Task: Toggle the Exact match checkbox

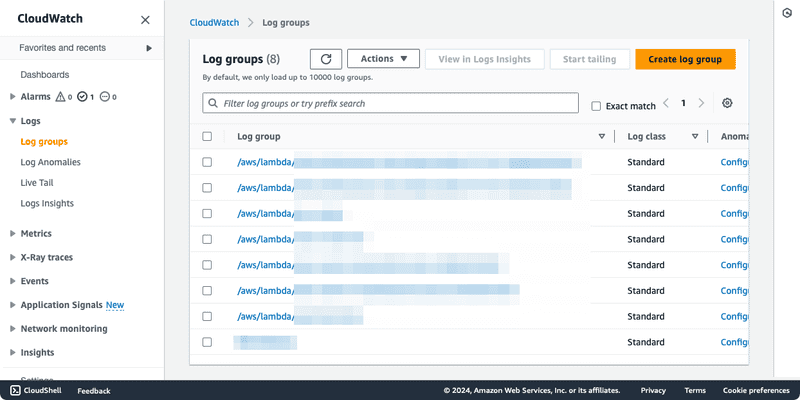Action: [596, 106]
